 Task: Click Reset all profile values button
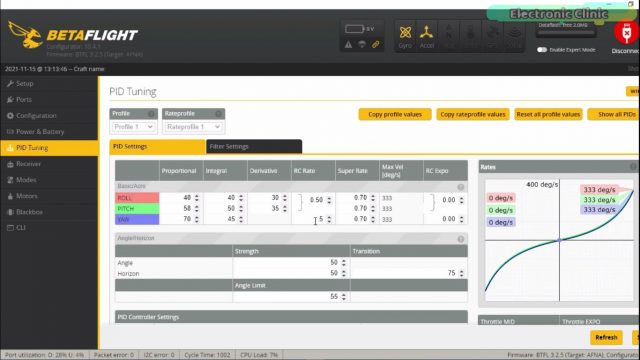pos(548,115)
